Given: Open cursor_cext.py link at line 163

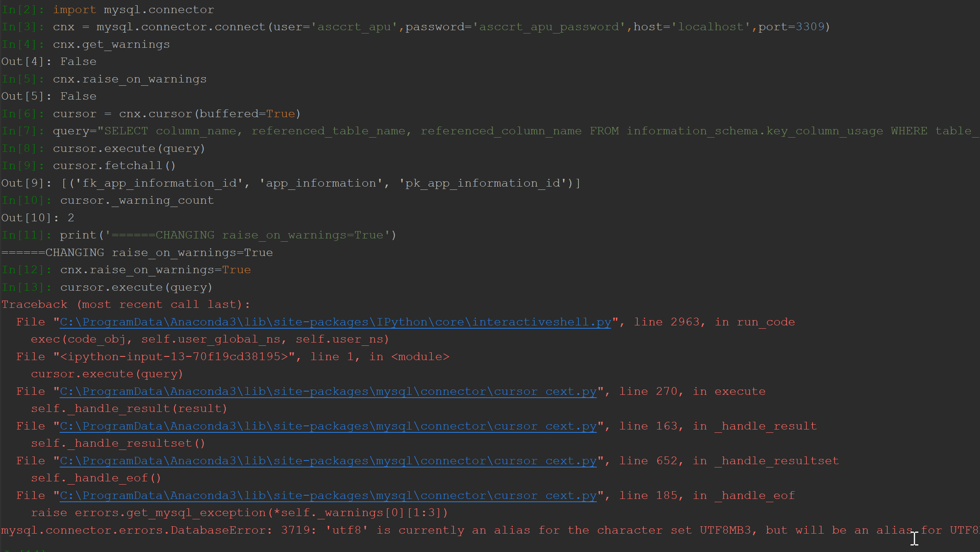Looking at the screenshot, I should coord(328,426).
